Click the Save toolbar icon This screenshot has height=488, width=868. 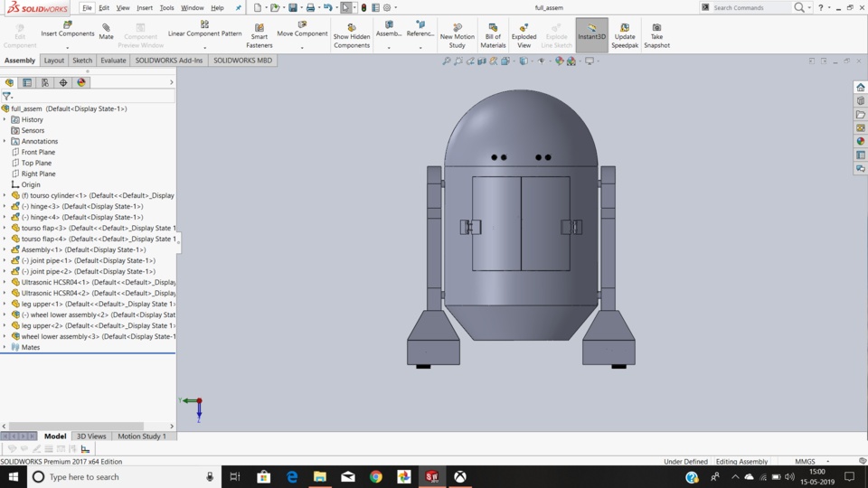pos(293,8)
